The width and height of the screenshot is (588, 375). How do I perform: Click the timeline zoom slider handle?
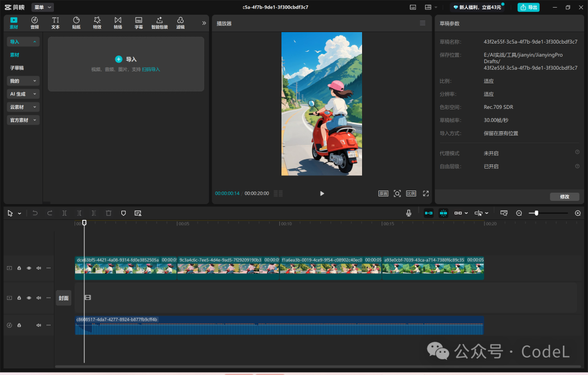(536, 213)
